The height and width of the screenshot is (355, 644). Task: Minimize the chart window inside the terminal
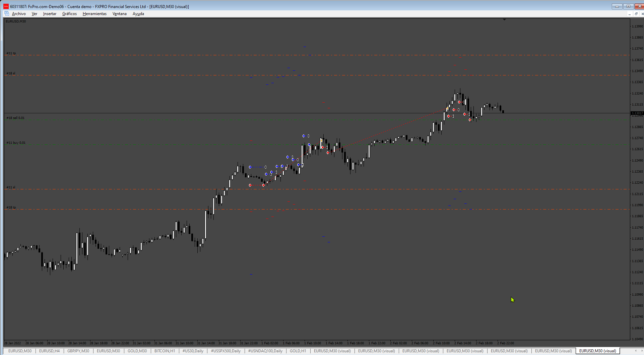point(629,14)
